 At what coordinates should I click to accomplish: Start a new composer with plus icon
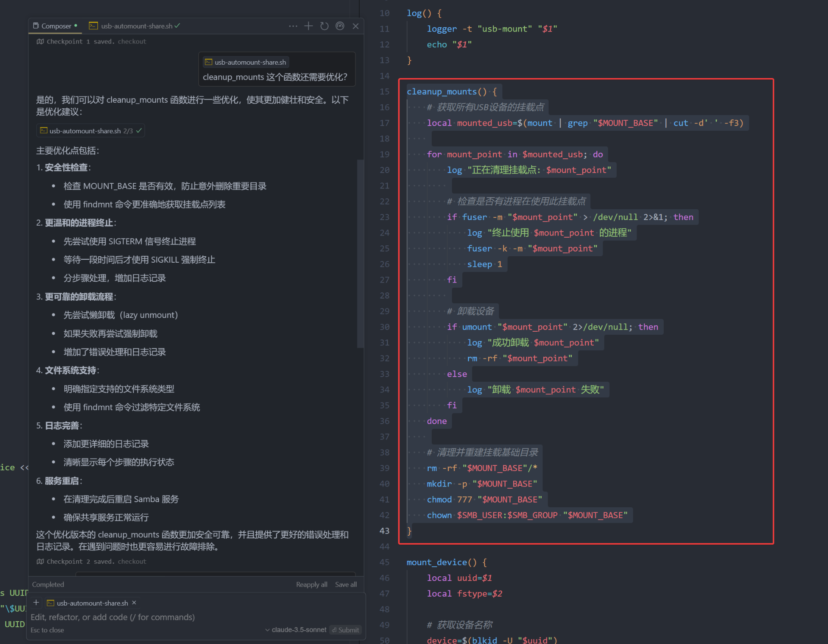pos(308,26)
